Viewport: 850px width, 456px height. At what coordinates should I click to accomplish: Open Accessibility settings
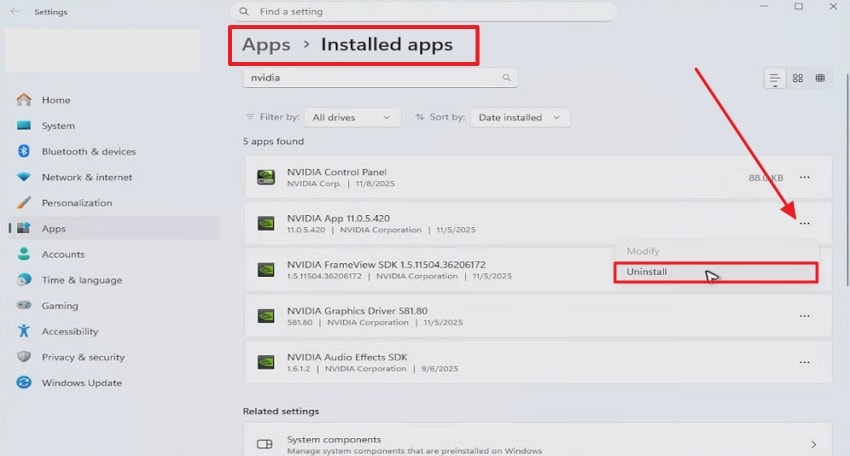point(114,331)
